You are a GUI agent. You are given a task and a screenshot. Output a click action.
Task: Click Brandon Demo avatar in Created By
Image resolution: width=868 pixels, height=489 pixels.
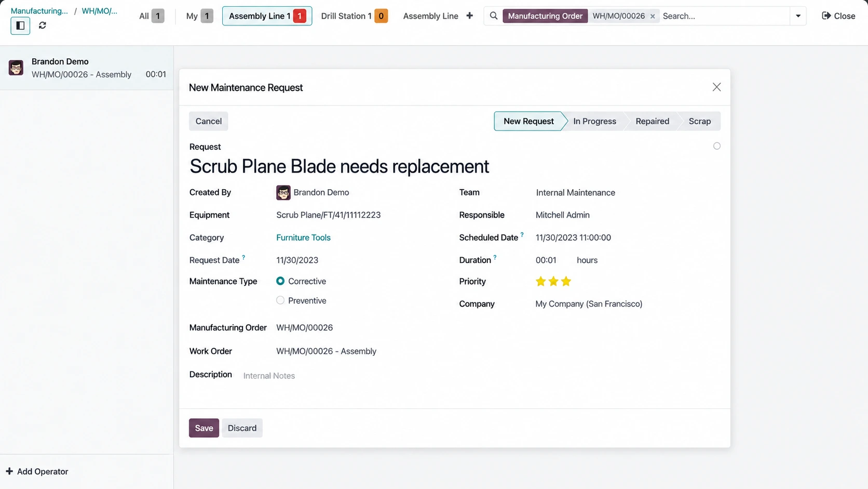[x=283, y=192]
